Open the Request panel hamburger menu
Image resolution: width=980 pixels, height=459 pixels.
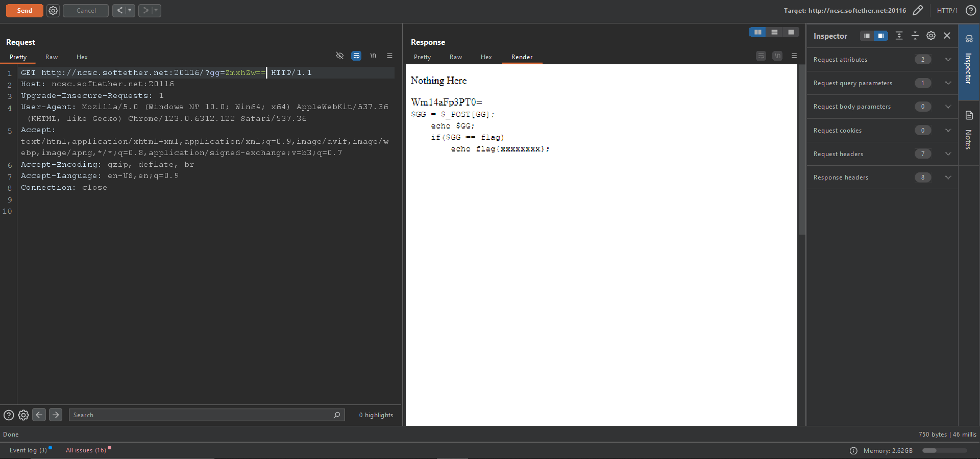click(x=390, y=56)
